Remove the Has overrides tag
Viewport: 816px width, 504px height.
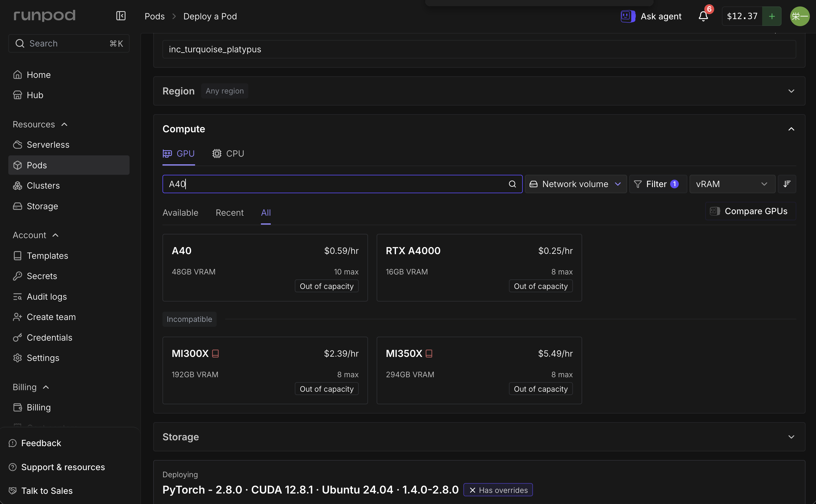(x=472, y=490)
